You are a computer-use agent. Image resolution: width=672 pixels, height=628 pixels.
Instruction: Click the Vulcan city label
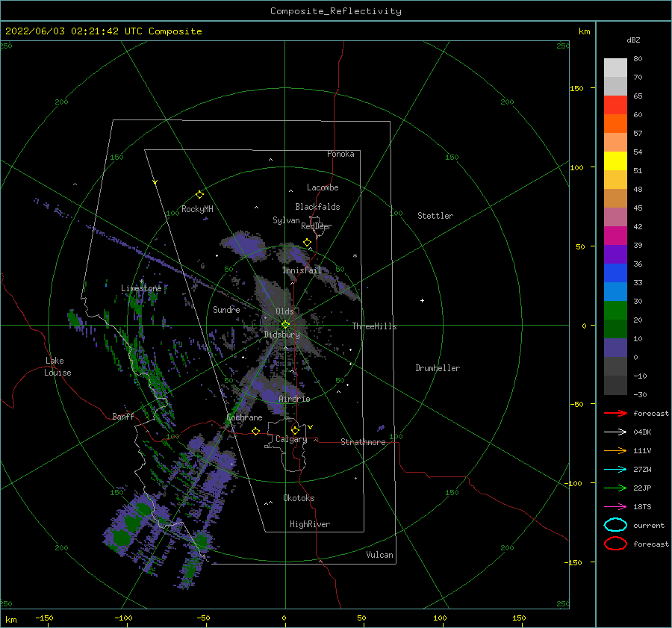pyautogui.click(x=379, y=555)
